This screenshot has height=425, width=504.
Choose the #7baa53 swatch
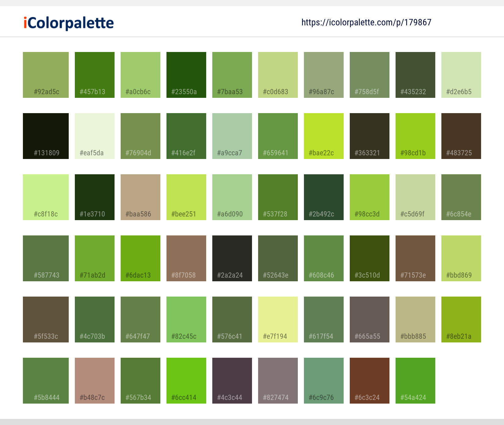pos(232,75)
